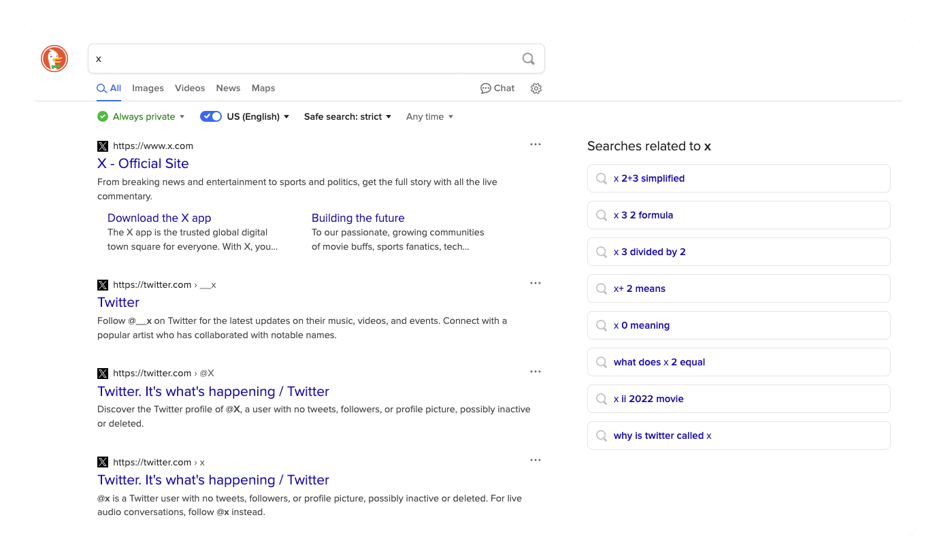Open the settings gear icon
Screen dimensions: 937x560
(536, 88)
